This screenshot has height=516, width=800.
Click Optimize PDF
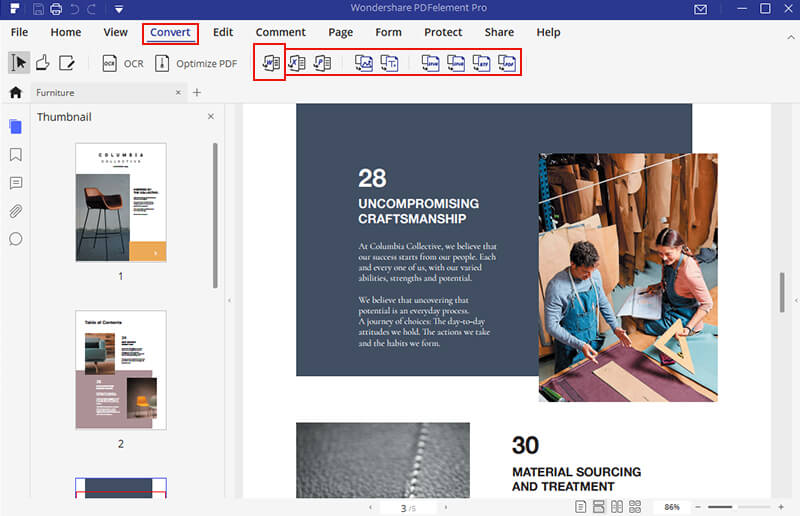(196, 63)
